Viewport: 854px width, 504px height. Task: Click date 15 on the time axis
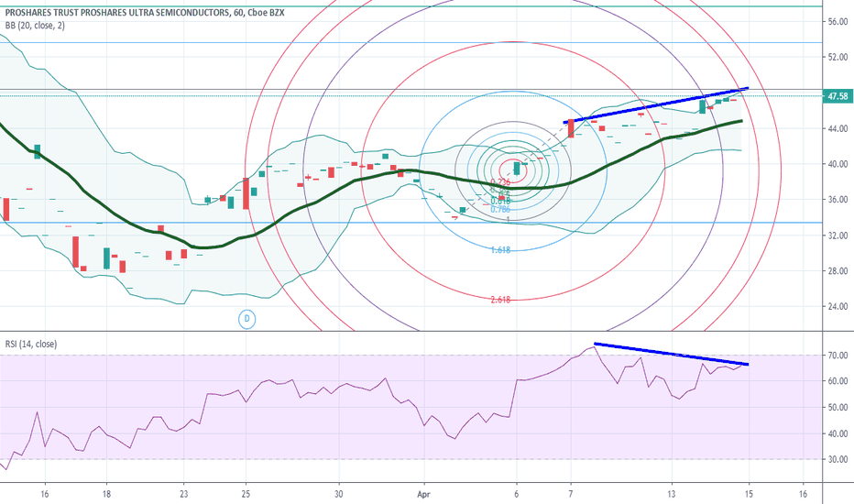[749, 494]
